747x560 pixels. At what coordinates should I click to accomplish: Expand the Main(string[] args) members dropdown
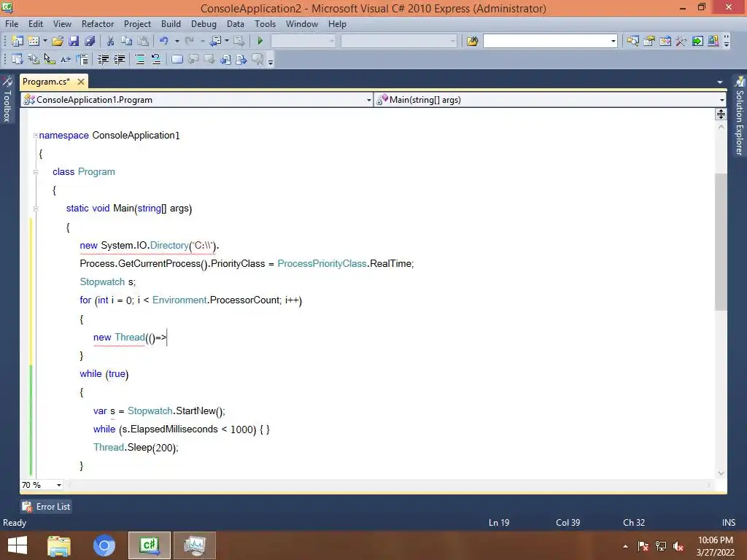722,100
